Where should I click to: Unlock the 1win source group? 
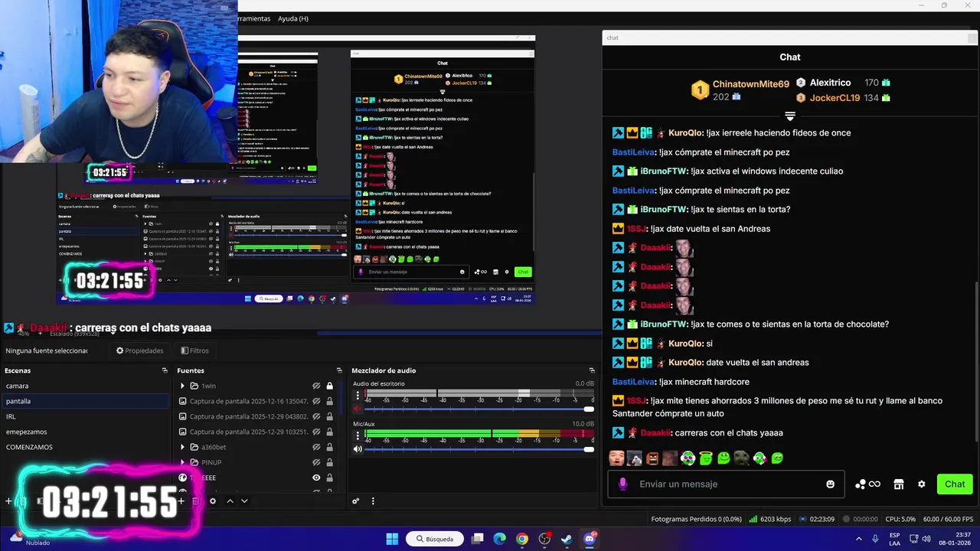(x=330, y=386)
